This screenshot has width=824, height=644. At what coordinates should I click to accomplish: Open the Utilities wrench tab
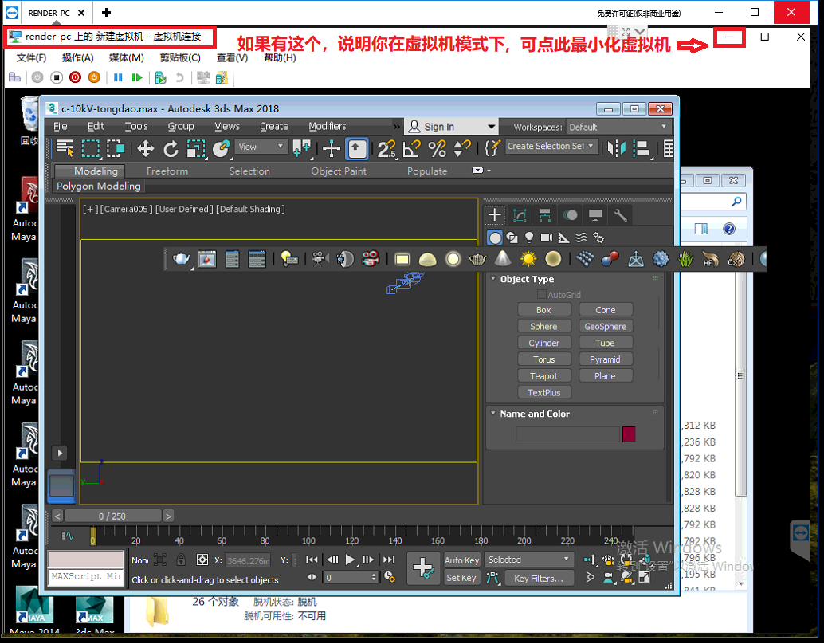(x=620, y=215)
